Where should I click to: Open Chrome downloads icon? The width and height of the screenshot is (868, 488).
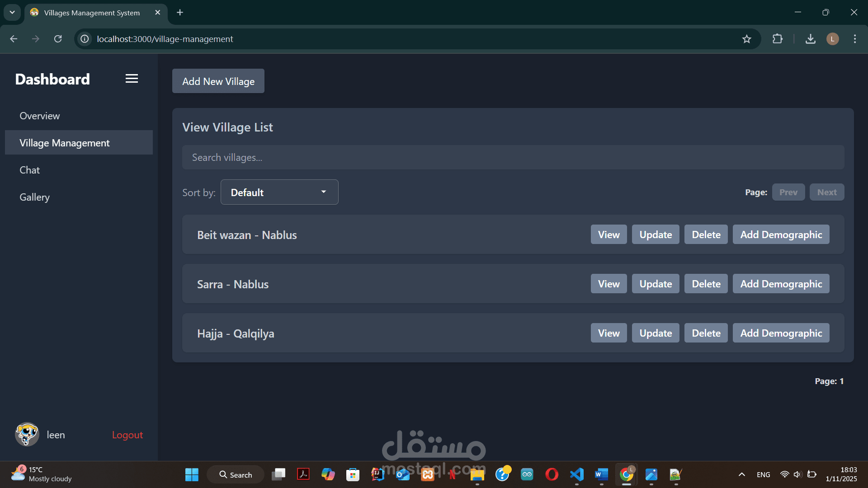[x=811, y=39]
